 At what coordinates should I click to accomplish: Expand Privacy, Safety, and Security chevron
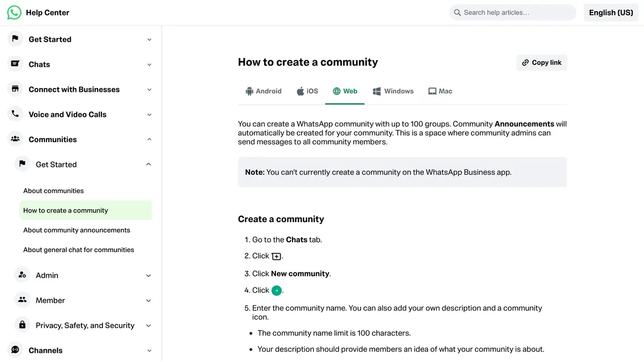tap(149, 326)
